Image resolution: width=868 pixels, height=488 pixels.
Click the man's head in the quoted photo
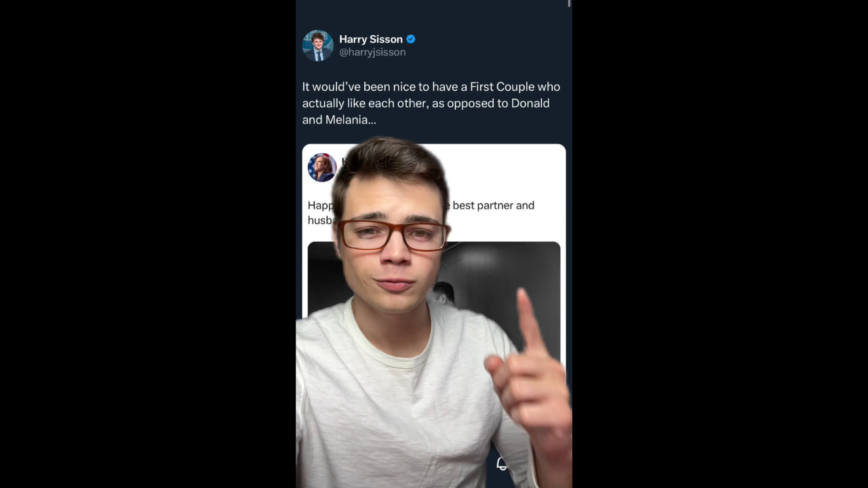tap(444, 293)
